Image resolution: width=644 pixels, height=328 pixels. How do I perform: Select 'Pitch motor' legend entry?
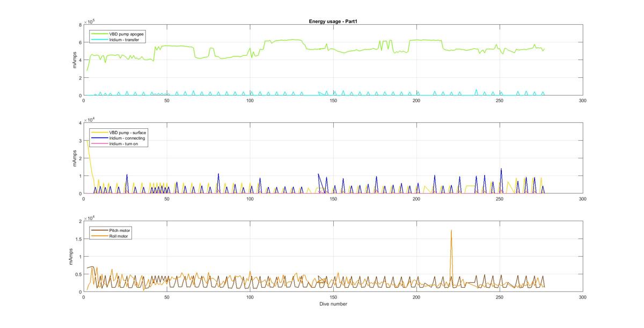tap(120, 230)
